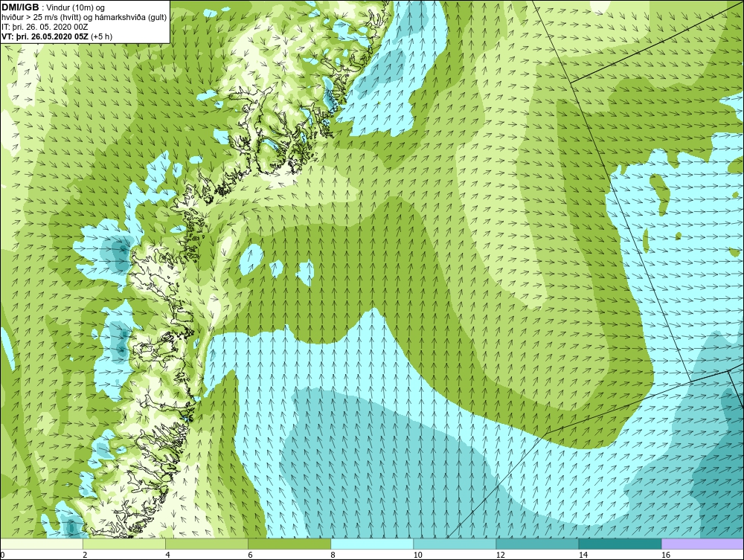This screenshot has width=744, height=560.
Task: Click the legend tick label 4
Action: [167, 555]
